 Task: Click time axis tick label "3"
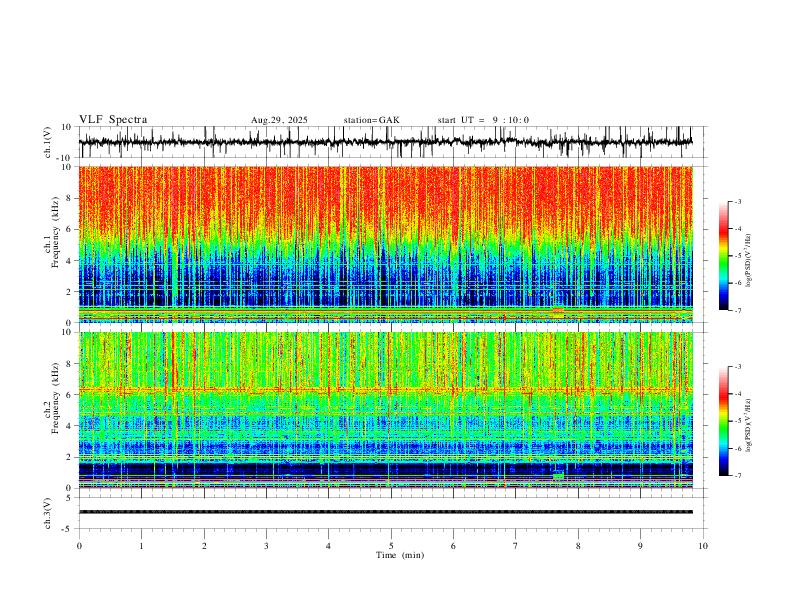(x=266, y=546)
